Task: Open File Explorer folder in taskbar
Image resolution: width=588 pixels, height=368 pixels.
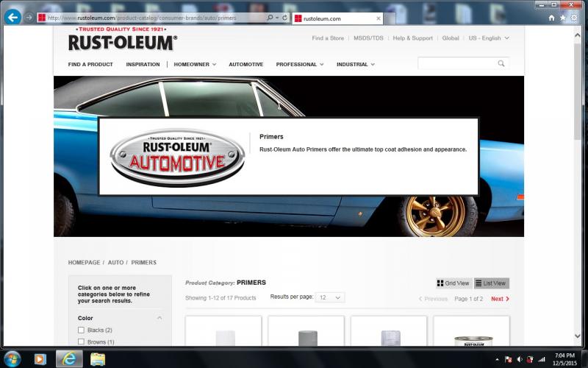Action: coord(98,359)
